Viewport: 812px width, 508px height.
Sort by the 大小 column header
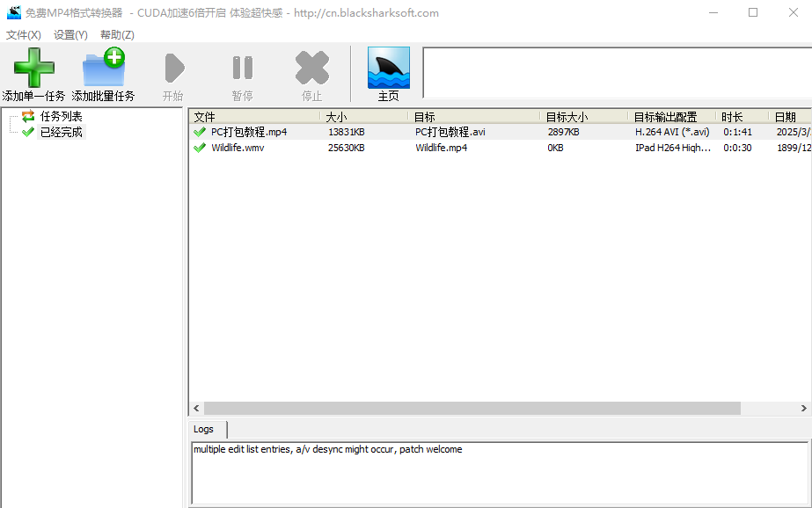coord(364,117)
